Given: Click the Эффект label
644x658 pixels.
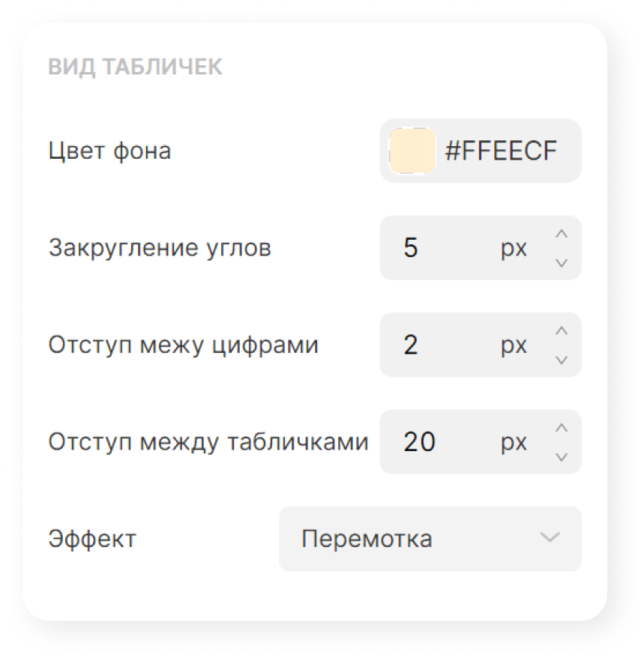Looking at the screenshot, I should [92, 539].
